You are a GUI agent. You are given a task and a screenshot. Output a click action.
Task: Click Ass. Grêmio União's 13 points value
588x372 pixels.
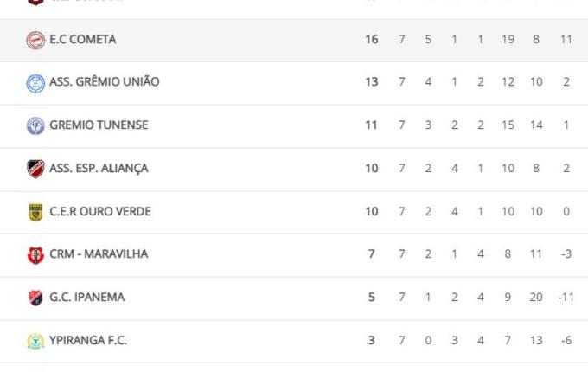[371, 82]
